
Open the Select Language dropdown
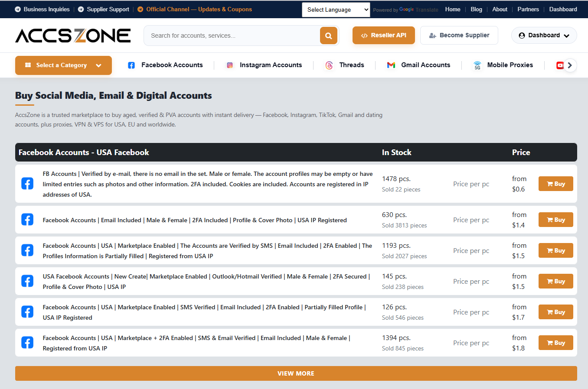pyautogui.click(x=336, y=10)
